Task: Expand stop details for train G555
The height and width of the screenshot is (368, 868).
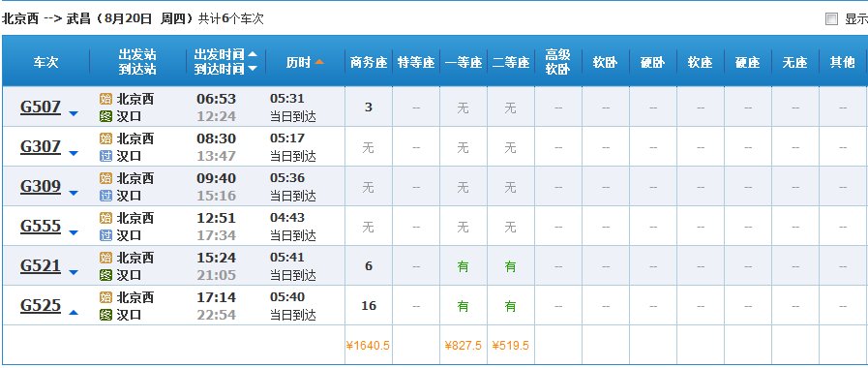Action: (74, 232)
